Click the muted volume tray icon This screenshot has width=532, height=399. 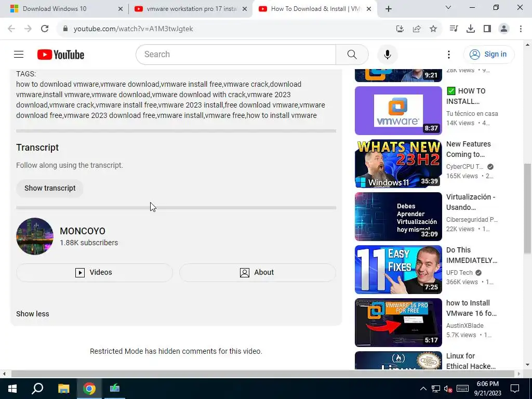pos(448,389)
